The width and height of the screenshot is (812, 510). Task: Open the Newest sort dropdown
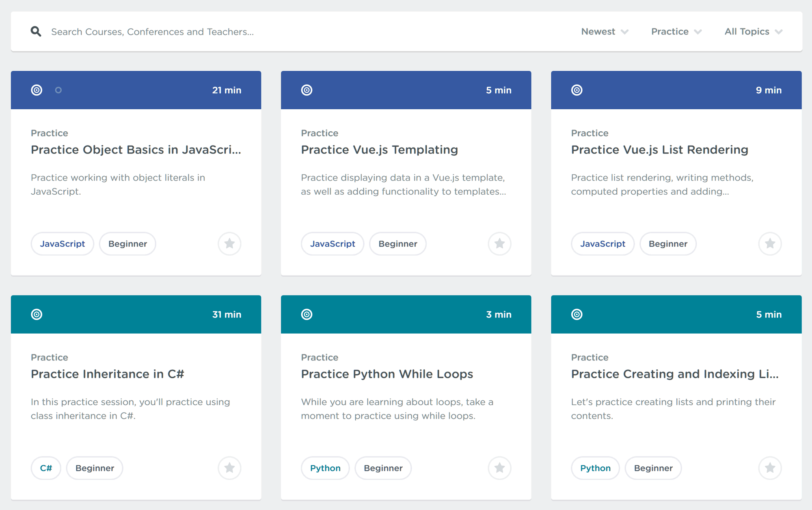point(605,32)
